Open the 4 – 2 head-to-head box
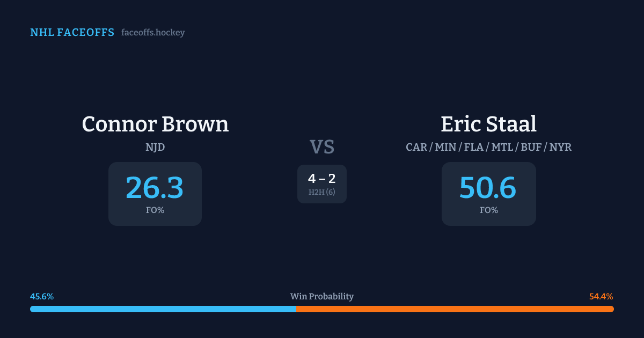 point(322,184)
